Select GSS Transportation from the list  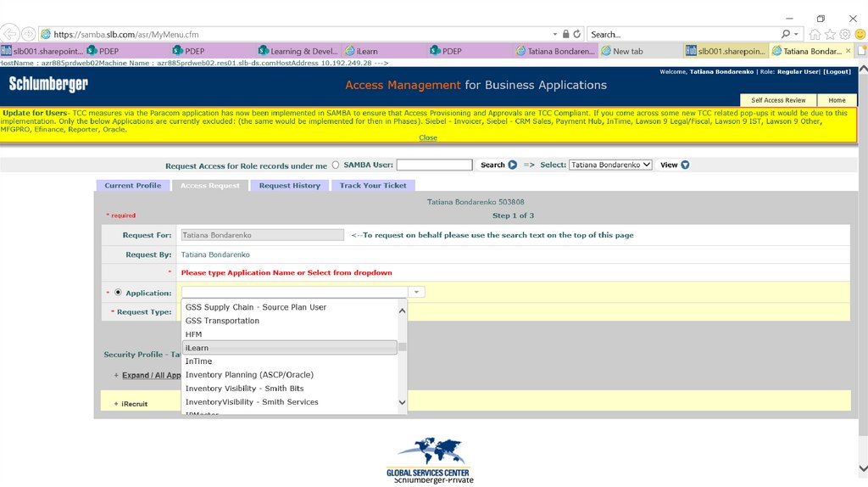pyautogui.click(x=290, y=321)
